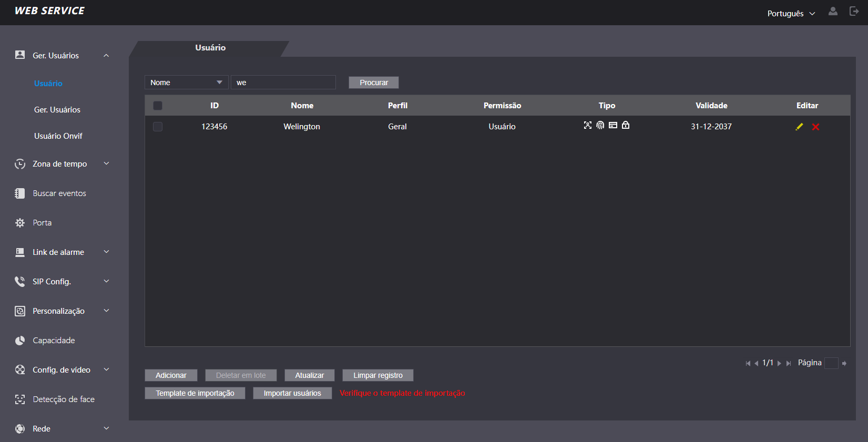Expand the Zona de tempo menu
The height and width of the screenshot is (442, 868).
[62, 164]
